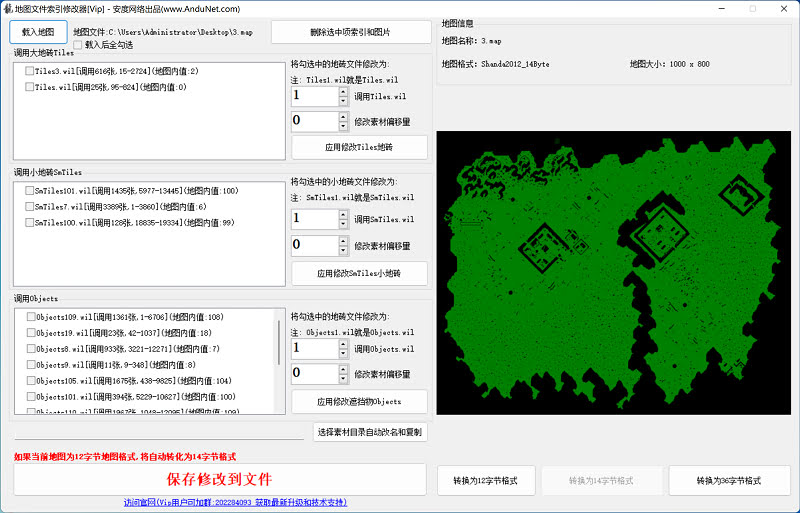Open the 访问官网 link at the bottom

pyautogui.click(x=235, y=502)
